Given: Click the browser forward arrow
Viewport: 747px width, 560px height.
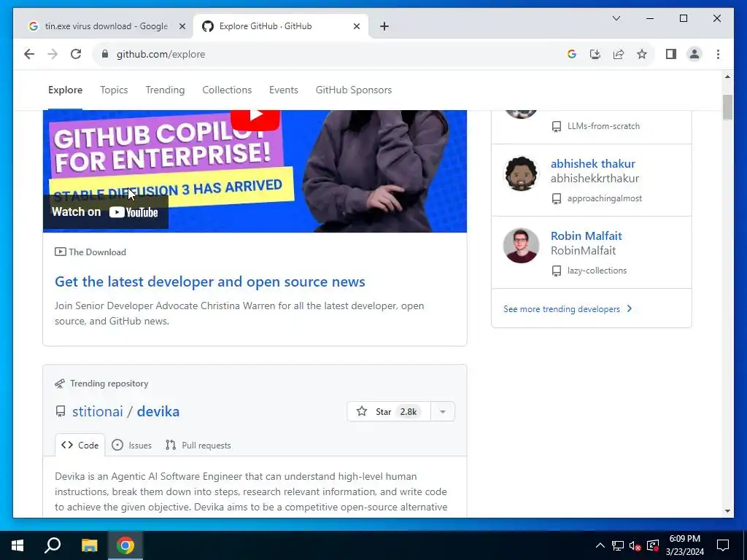Looking at the screenshot, I should (x=53, y=54).
